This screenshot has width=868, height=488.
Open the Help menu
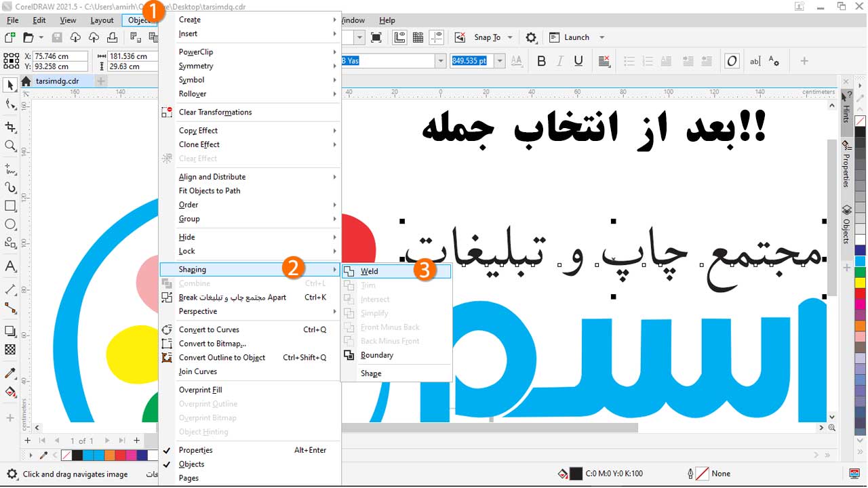pos(387,20)
